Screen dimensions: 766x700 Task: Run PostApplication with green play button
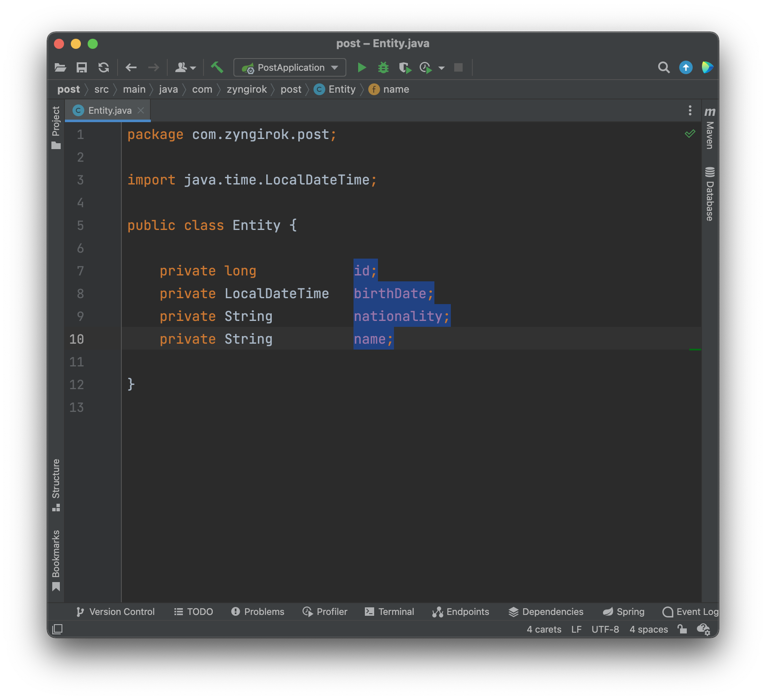[362, 67]
